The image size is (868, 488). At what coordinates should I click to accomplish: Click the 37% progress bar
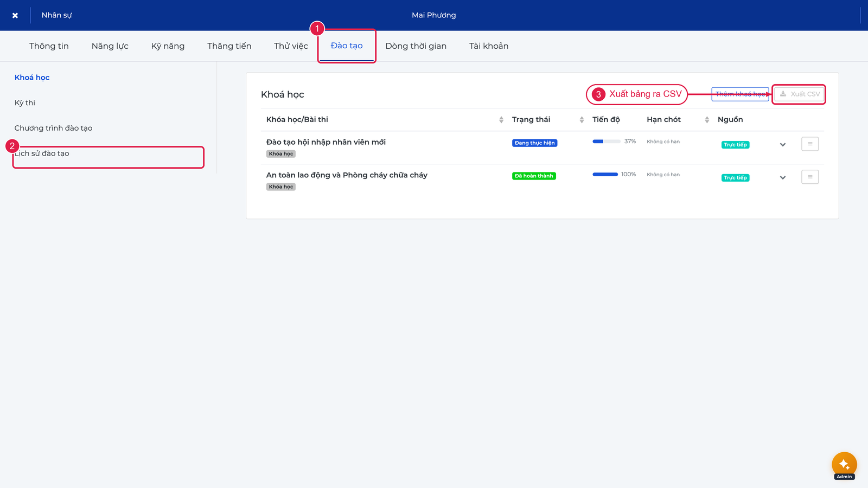(607, 142)
